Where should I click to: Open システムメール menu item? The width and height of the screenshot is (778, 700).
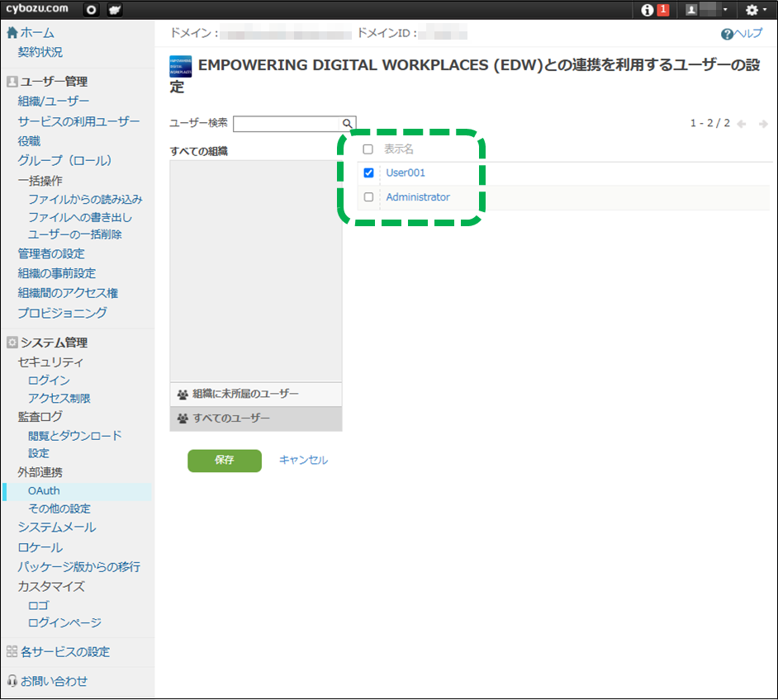(x=57, y=527)
